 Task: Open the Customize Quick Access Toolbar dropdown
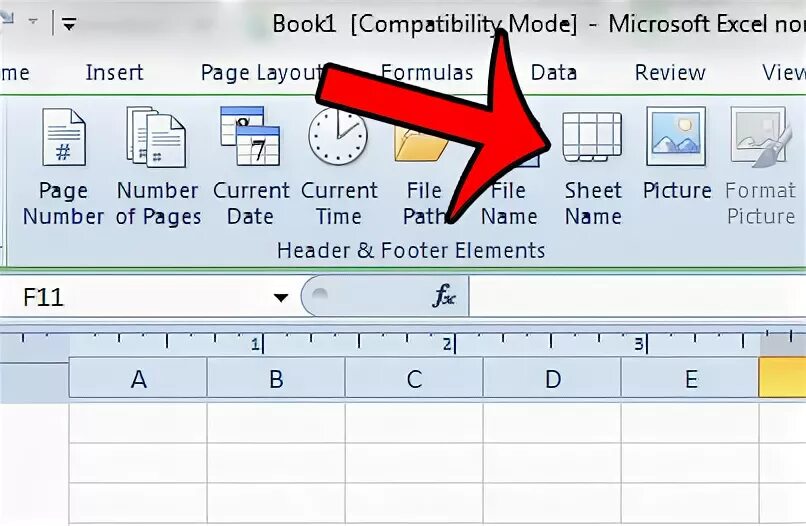point(69,23)
